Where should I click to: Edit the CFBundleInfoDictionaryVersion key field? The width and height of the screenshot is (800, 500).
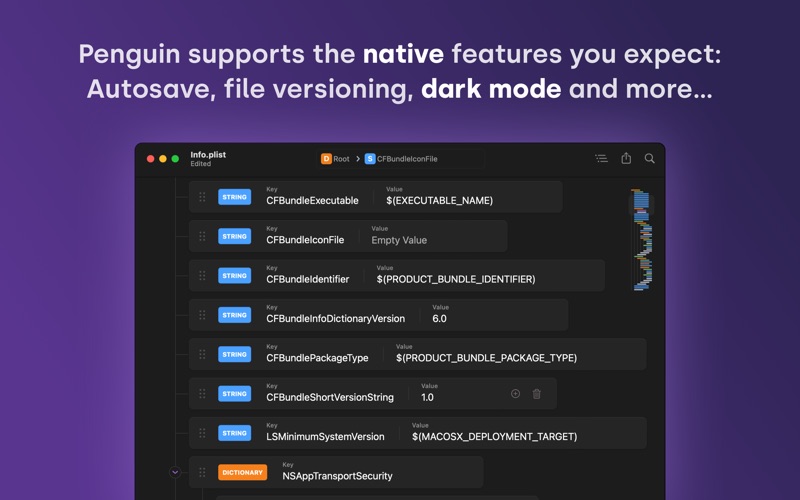click(x=335, y=318)
